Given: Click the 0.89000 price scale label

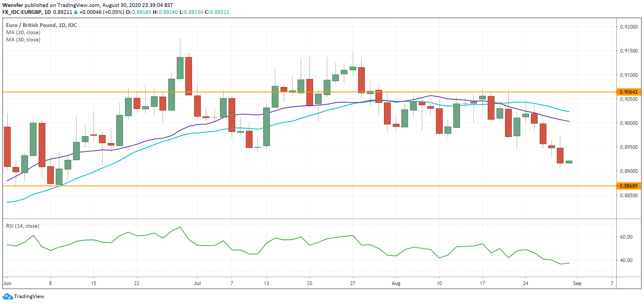Looking at the screenshot, I should coord(629,171).
